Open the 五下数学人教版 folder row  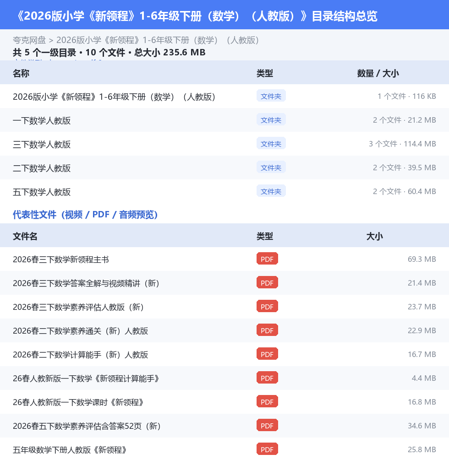224,192
